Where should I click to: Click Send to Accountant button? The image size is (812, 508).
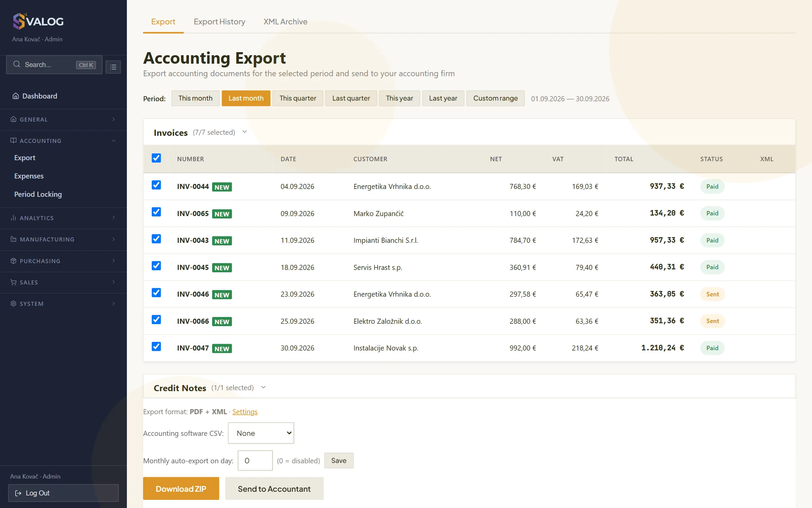coord(274,488)
